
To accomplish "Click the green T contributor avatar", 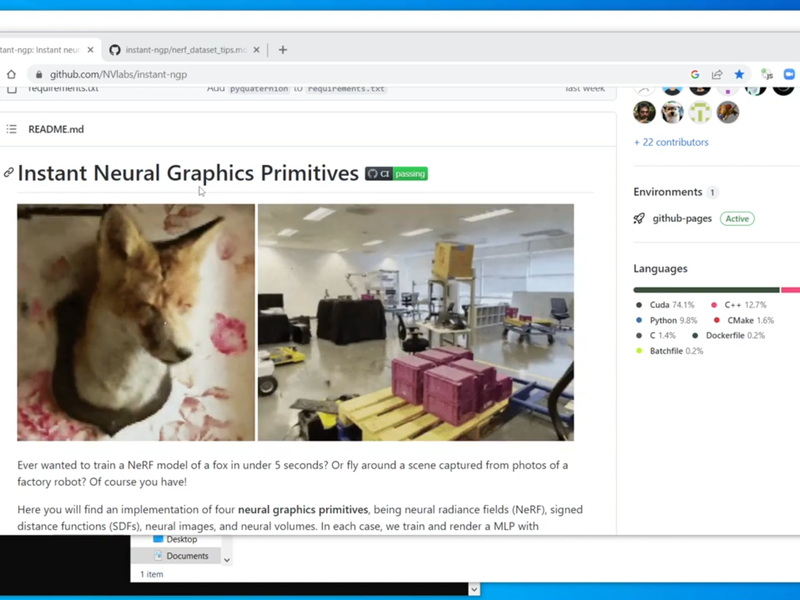I will [700, 112].
